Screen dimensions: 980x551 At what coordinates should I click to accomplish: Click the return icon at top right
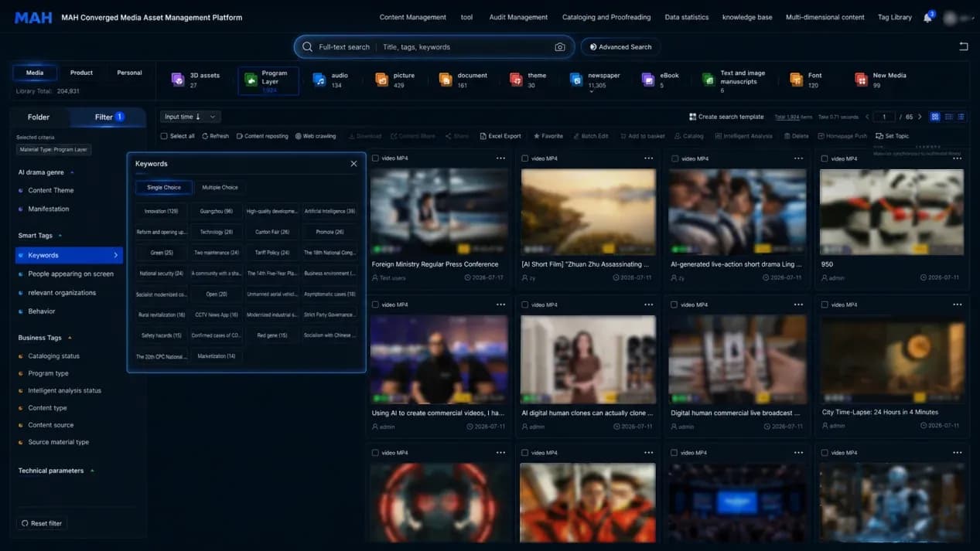964,47
